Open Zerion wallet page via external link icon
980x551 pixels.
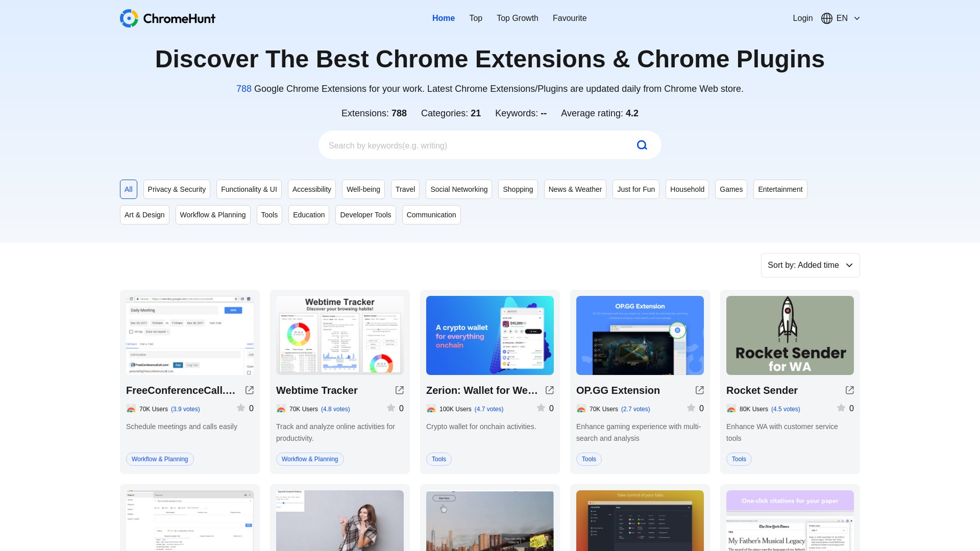(549, 390)
